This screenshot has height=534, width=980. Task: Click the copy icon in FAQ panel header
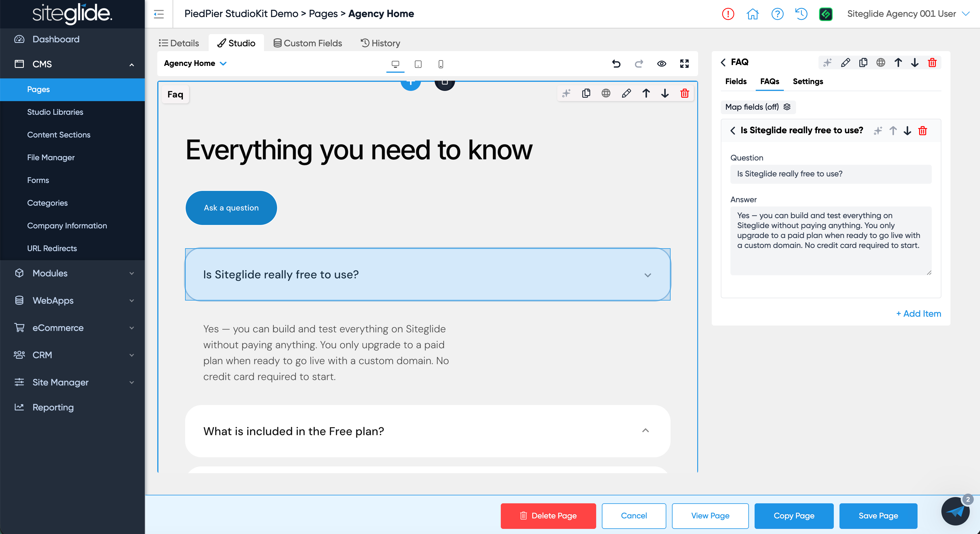pyautogui.click(x=863, y=62)
